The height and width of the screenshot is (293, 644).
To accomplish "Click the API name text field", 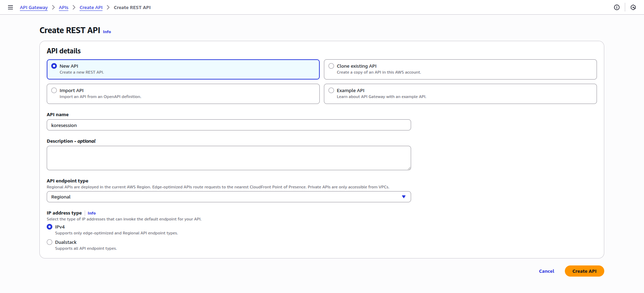I will coord(228,125).
